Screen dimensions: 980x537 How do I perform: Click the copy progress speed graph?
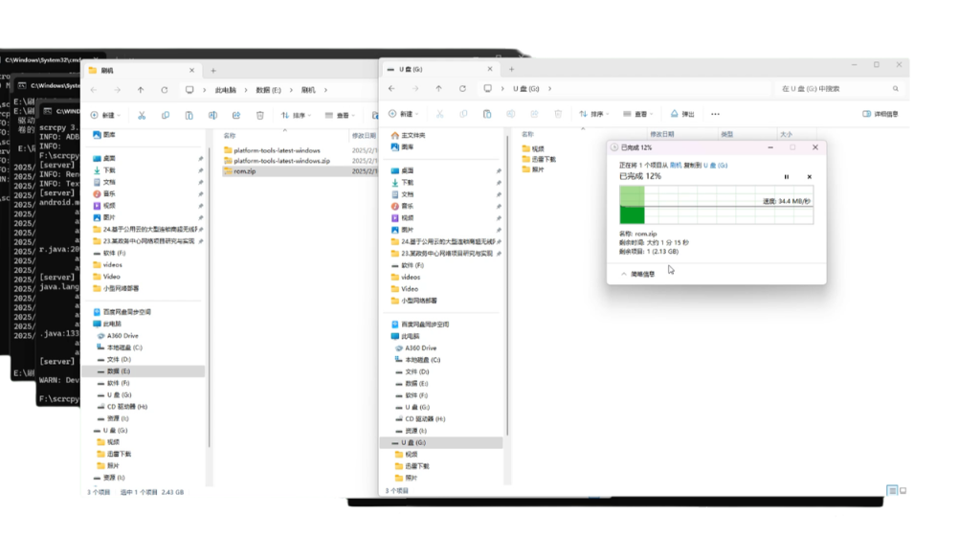(716, 205)
